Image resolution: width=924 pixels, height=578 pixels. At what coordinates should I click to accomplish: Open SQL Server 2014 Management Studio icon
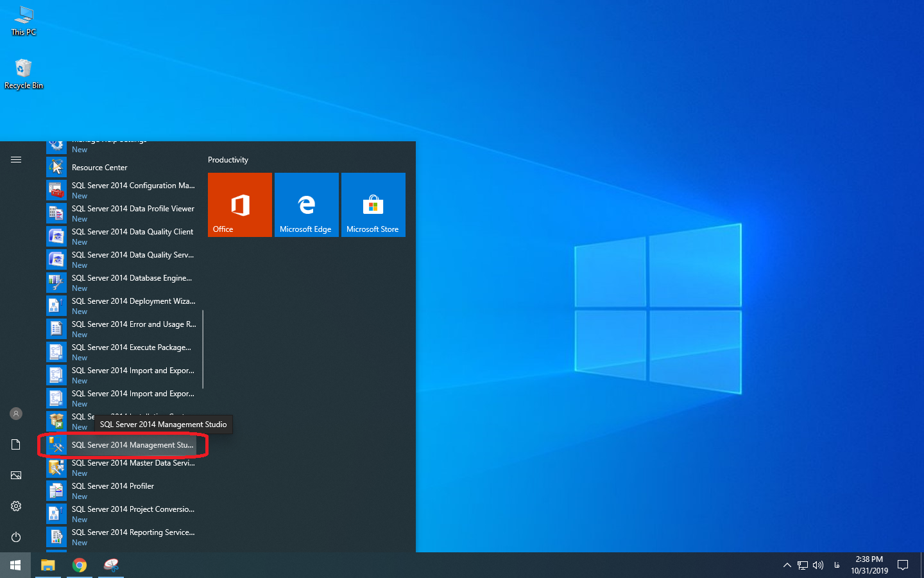click(56, 444)
